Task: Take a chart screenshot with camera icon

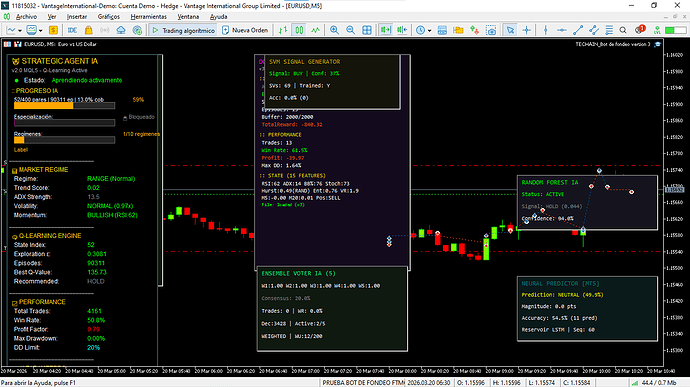Action: [x=491, y=30]
